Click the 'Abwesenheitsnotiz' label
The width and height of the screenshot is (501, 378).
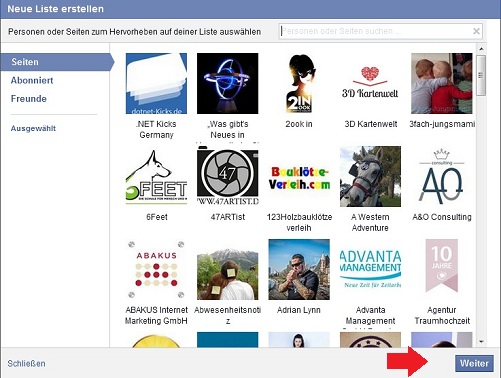coord(228,315)
